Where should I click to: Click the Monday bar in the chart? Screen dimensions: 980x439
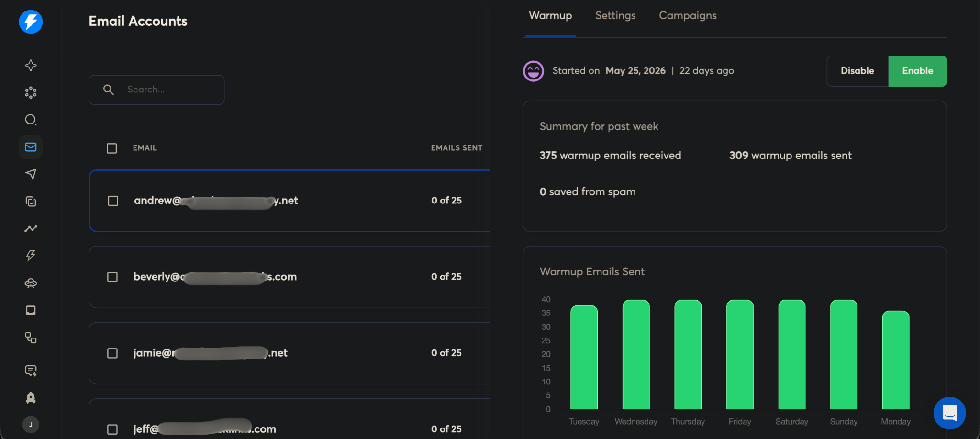pos(896,360)
